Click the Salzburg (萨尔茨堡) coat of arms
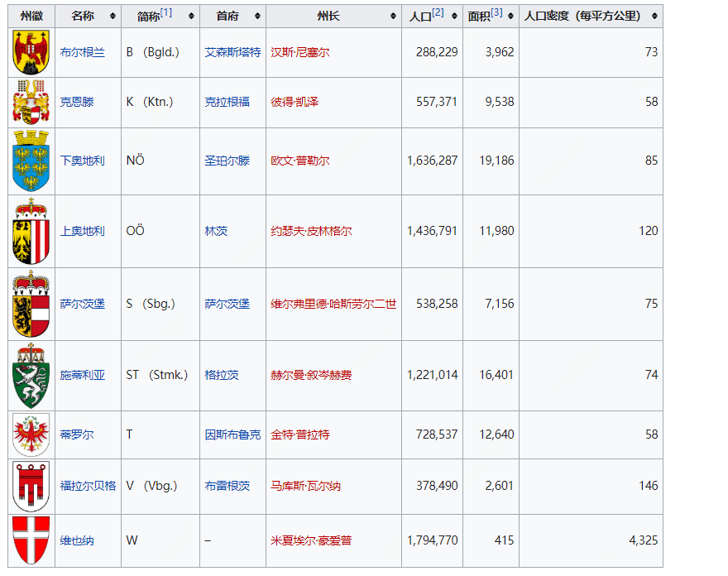The height and width of the screenshot is (576, 728). tap(31, 304)
